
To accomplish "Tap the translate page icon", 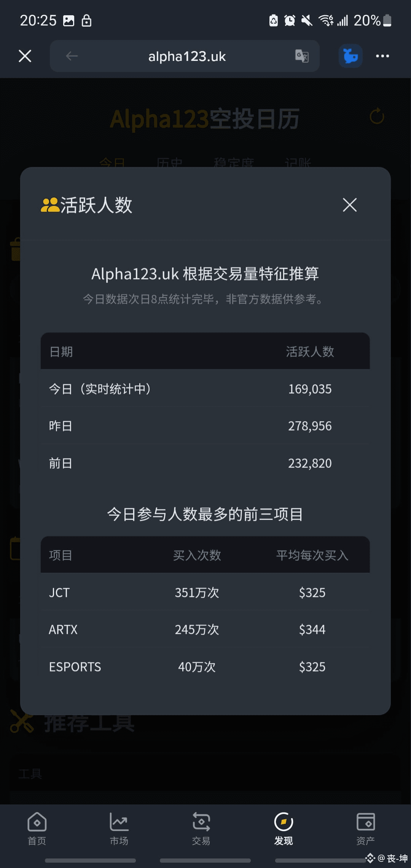I will [x=302, y=56].
